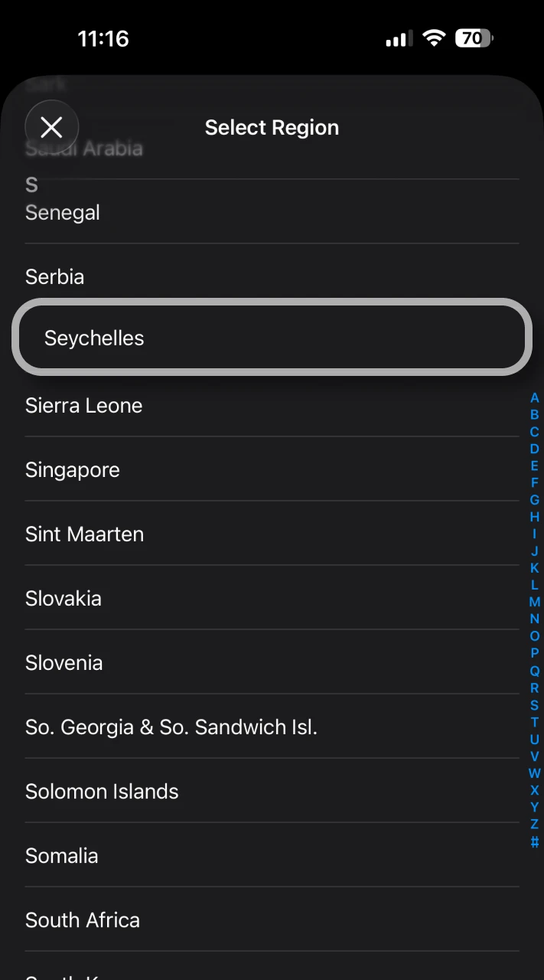The height and width of the screenshot is (980, 544).
Task: Jump to letter M in the index
Action: pos(534,603)
